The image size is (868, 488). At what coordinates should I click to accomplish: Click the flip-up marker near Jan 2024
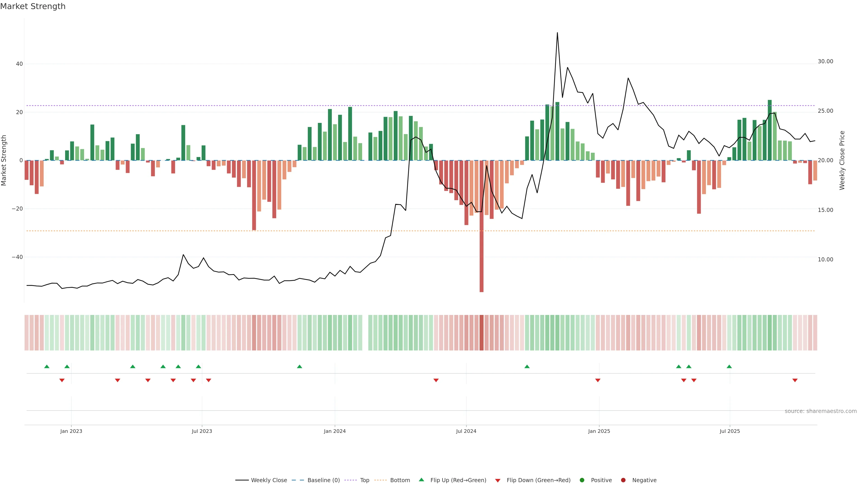[300, 366]
